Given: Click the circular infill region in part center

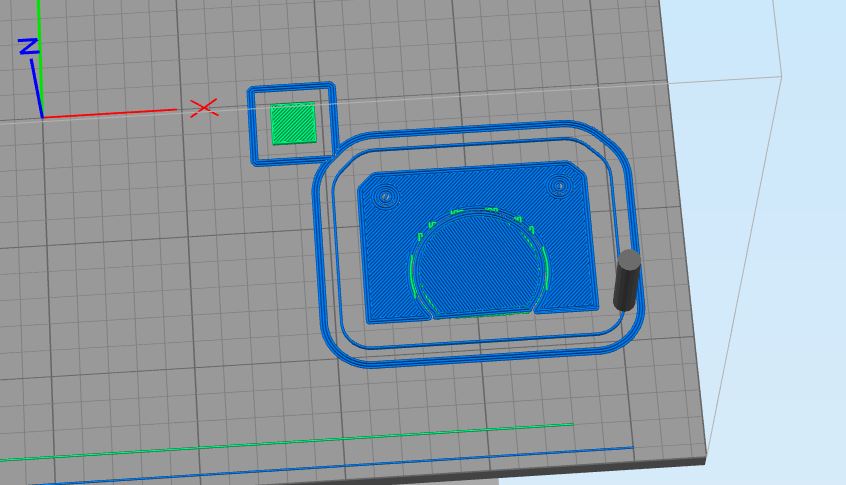Looking at the screenshot, I should 477,264.
